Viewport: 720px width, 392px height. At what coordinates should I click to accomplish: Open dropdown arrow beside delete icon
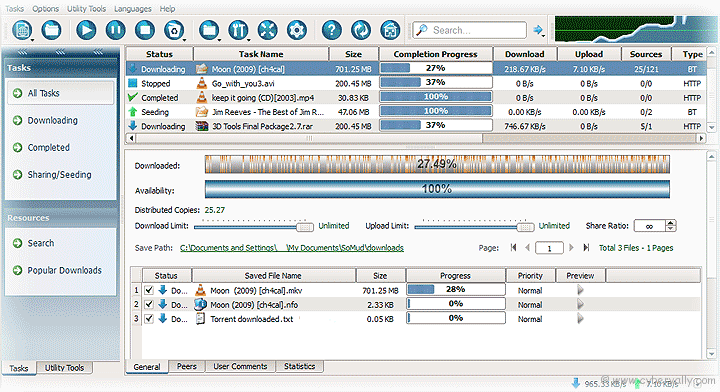pos(185,40)
